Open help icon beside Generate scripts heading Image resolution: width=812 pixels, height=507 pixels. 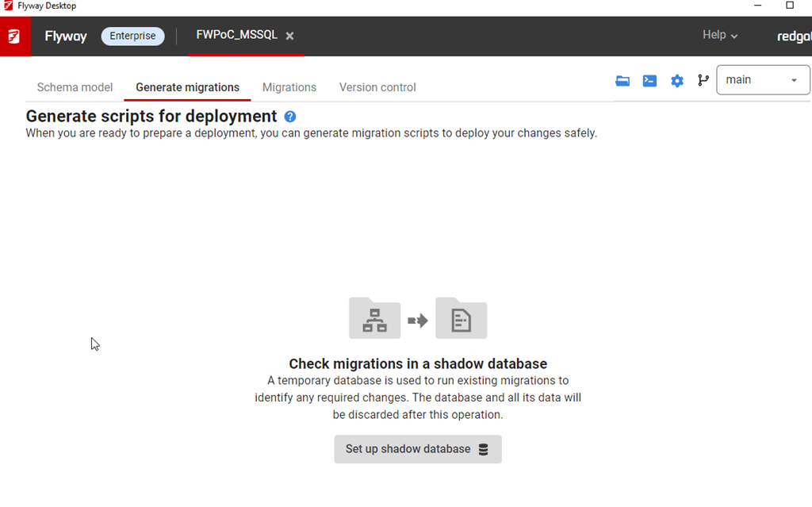point(290,117)
